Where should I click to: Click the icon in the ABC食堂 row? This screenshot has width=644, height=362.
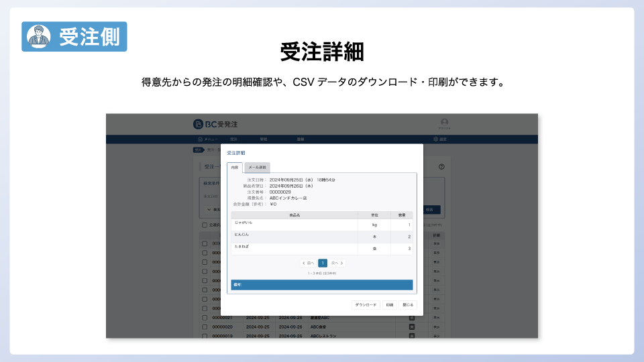point(411,327)
